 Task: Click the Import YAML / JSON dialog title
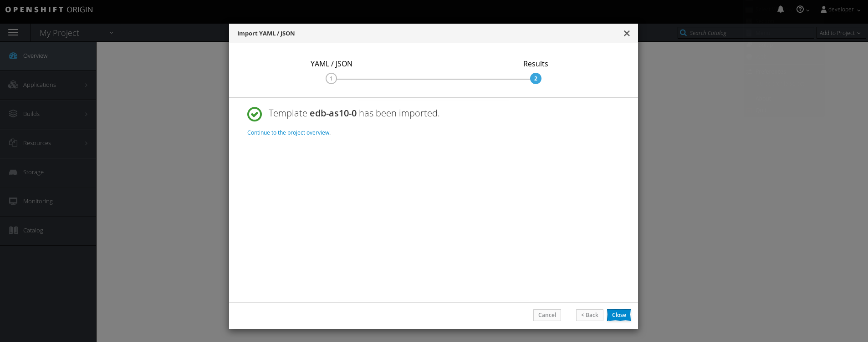pos(266,33)
